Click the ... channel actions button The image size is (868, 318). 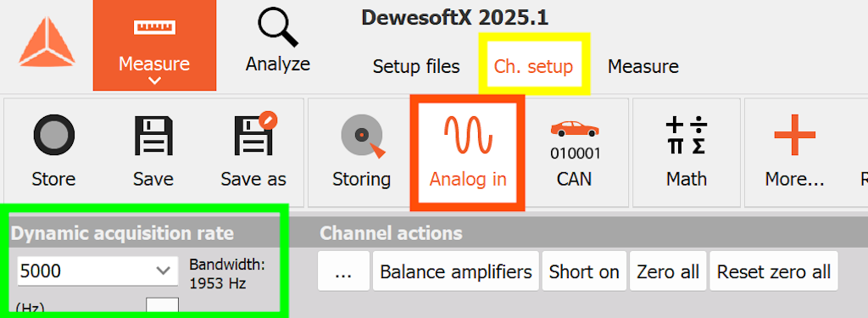pos(344,271)
